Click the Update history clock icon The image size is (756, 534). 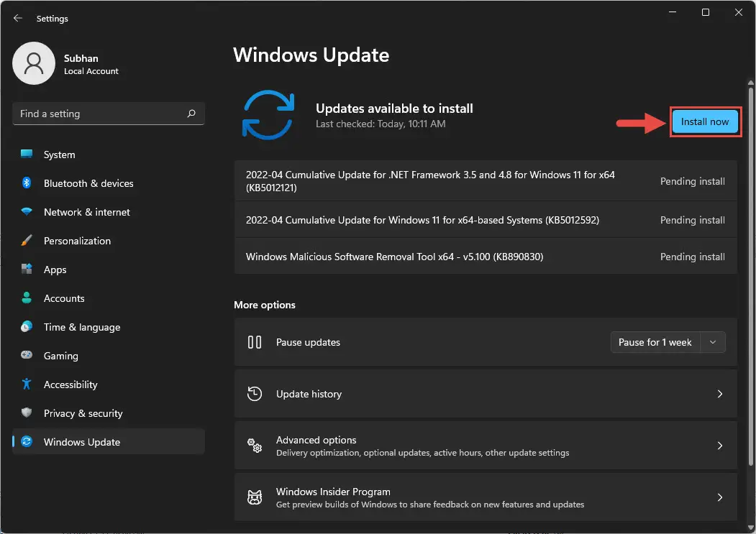point(255,394)
